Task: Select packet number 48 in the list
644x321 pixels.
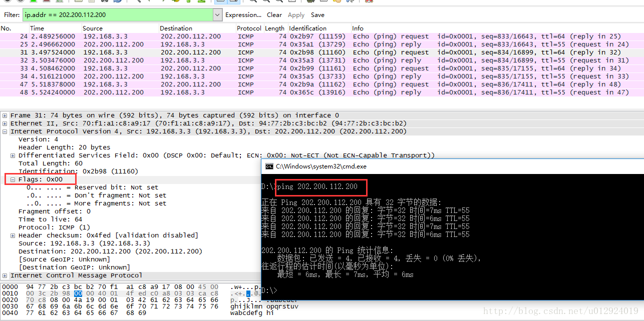Action: [x=322, y=92]
